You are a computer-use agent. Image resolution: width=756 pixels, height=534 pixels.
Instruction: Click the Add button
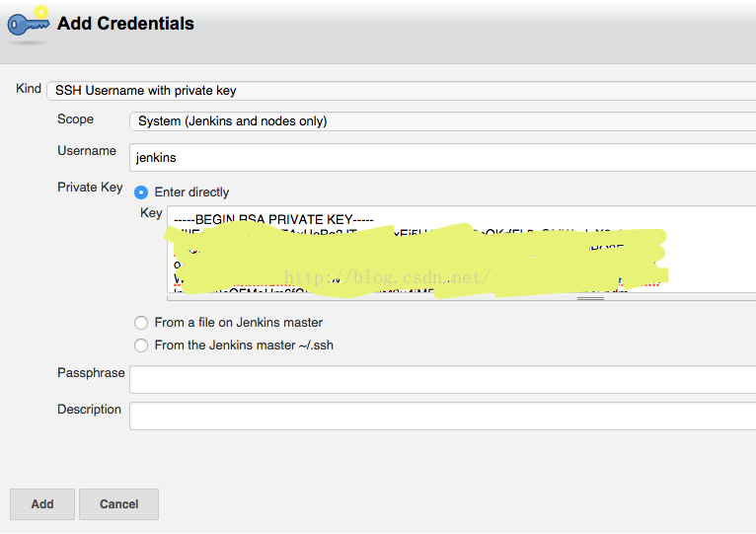point(42,504)
